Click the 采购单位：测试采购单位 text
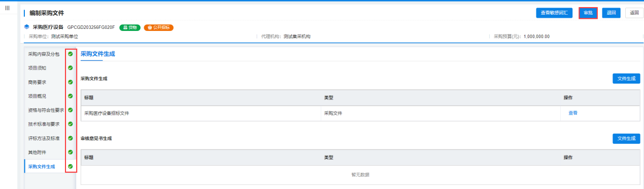 point(53,36)
